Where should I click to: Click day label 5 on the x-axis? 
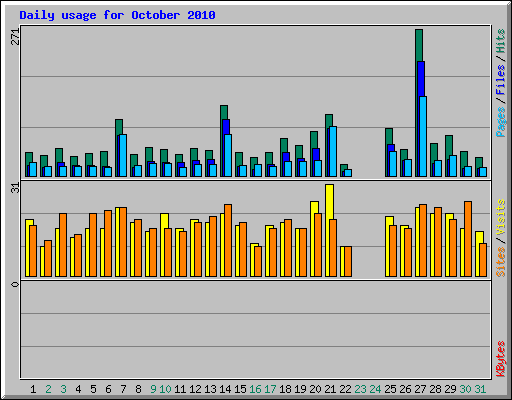[x=93, y=389]
